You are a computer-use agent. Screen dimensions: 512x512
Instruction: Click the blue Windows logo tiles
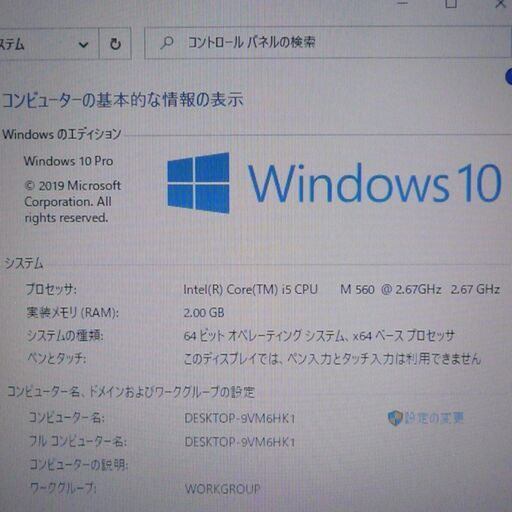pos(198,183)
